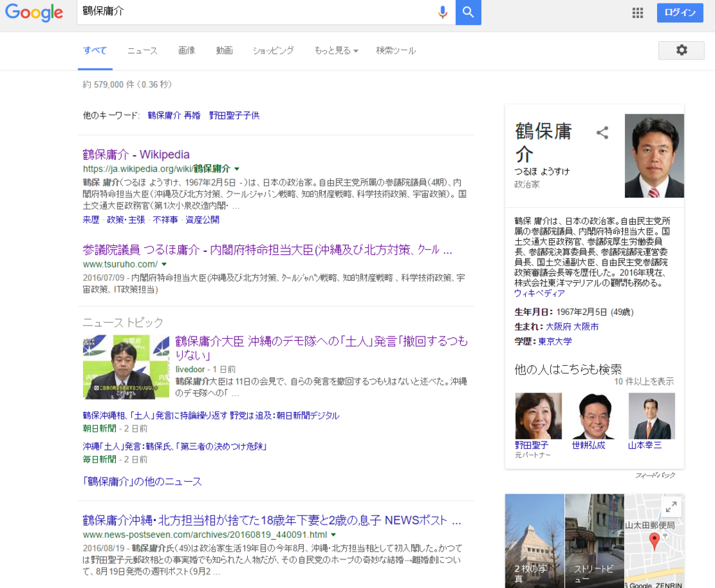715x588 pixels.
Task: Activate voice search microphone icon
Action: point(442,13)
